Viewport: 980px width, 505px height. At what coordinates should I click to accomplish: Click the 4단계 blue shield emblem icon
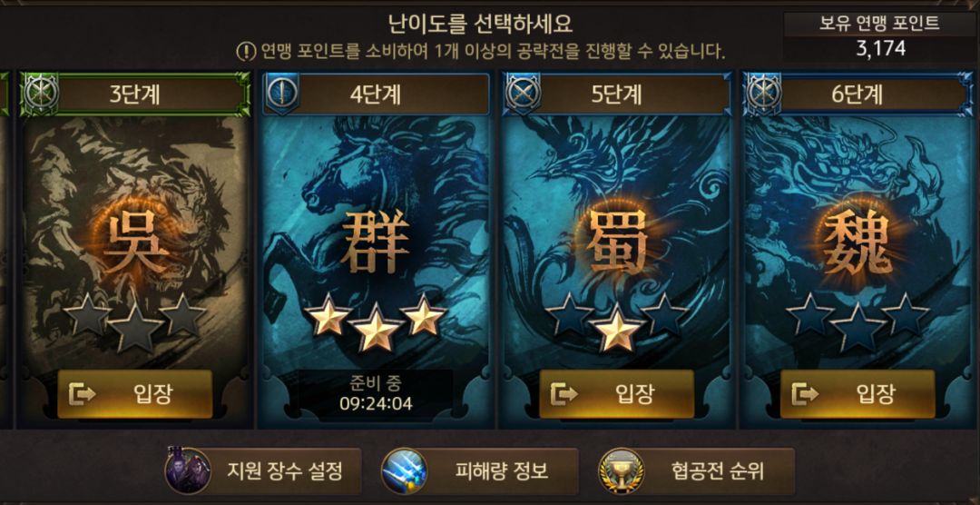point(282,94)
